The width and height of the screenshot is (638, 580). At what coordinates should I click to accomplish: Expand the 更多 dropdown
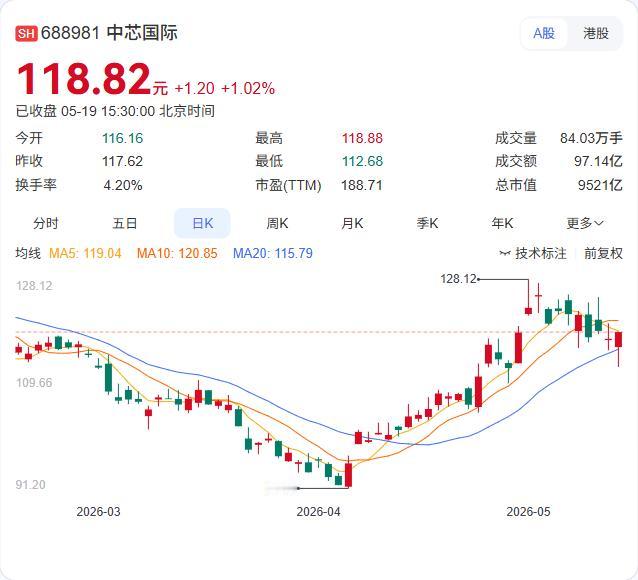[585, 223]
